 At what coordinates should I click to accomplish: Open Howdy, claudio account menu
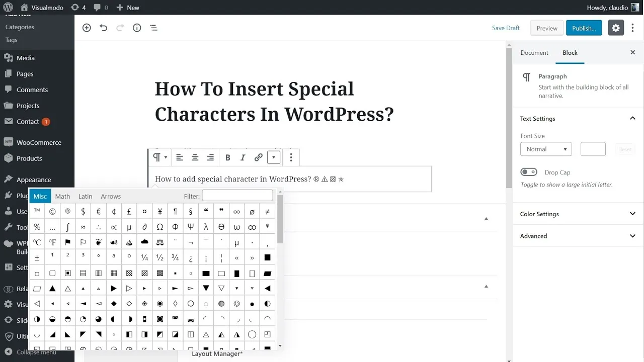[x=613, y=8]
